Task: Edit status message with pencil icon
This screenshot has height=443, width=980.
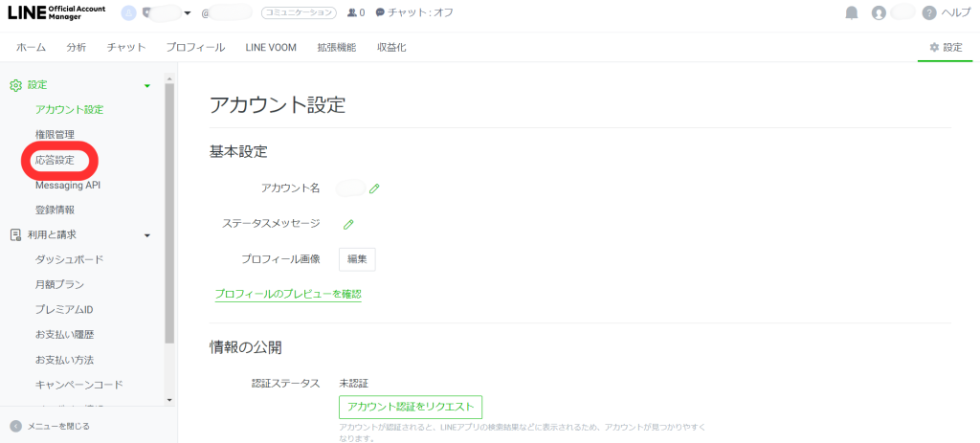Action: click(348, 224)
